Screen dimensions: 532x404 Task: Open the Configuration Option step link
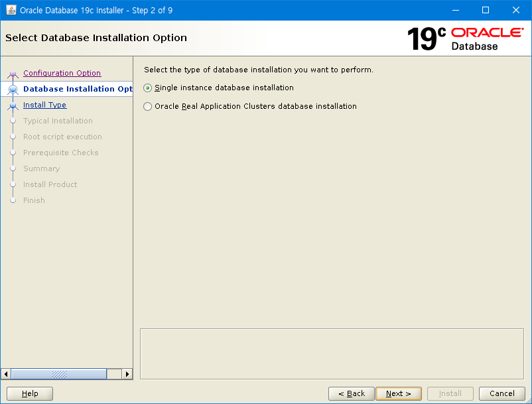(62, 73)
